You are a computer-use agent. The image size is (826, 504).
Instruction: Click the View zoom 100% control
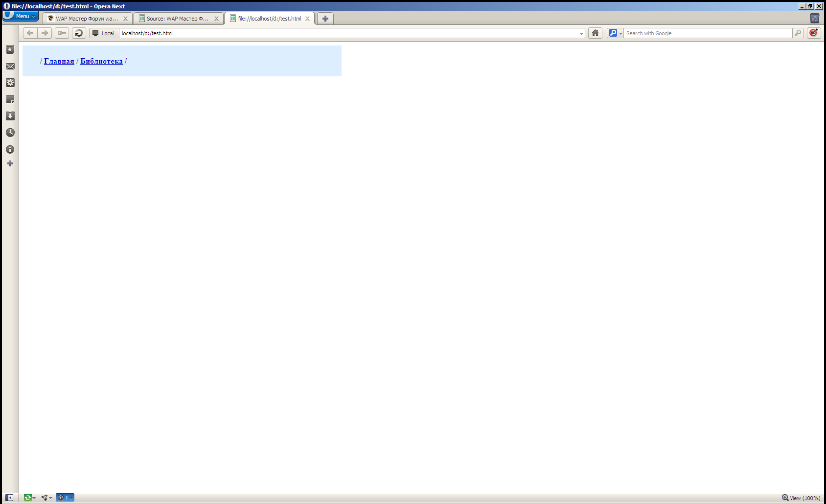[801, 498]
